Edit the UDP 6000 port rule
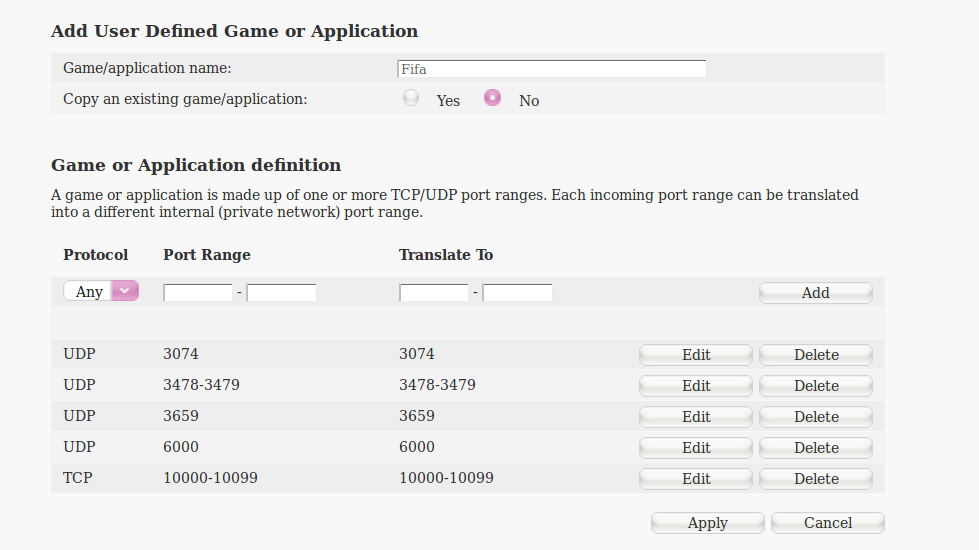979x550 pixels. 696,448
